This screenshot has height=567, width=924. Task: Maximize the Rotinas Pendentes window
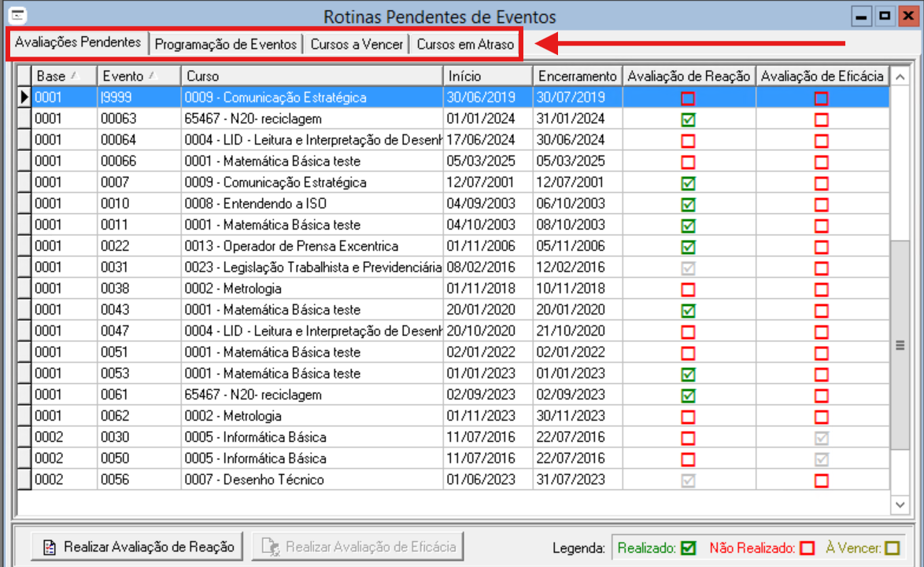coord(885,15)
